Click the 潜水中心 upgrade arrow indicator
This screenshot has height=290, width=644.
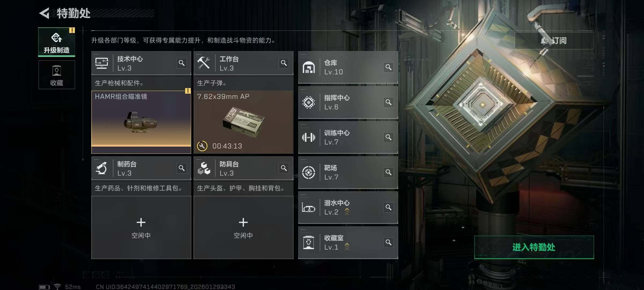(x=347, y=212)
